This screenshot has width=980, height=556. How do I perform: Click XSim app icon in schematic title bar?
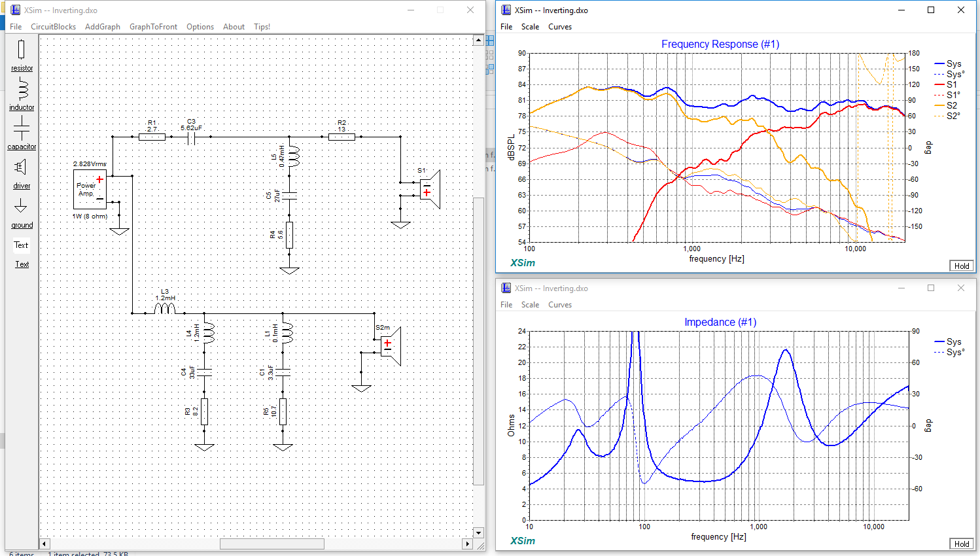click(x=15, y=10)
